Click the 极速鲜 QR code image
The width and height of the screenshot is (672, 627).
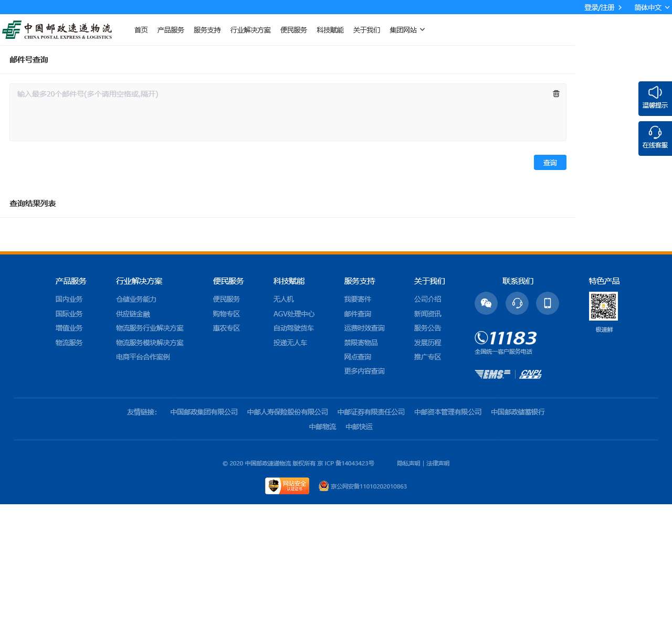pos(603,306)
